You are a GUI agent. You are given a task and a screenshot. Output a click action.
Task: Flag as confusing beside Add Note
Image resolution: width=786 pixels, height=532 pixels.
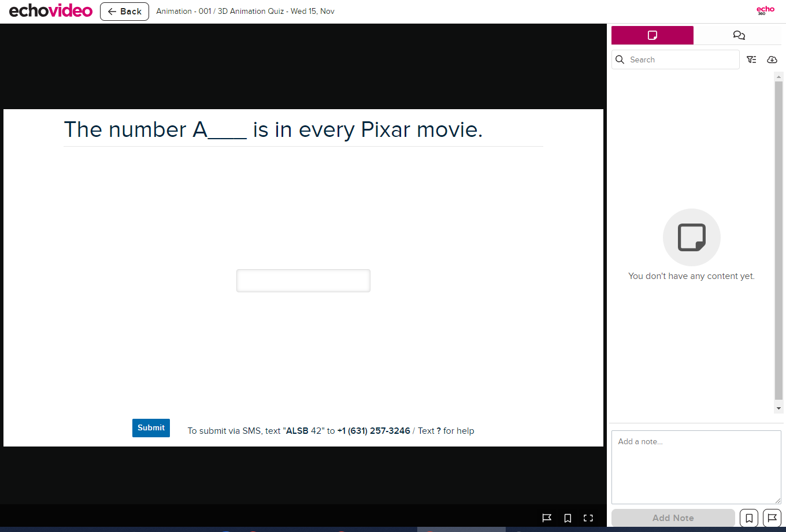click(772, 518)
